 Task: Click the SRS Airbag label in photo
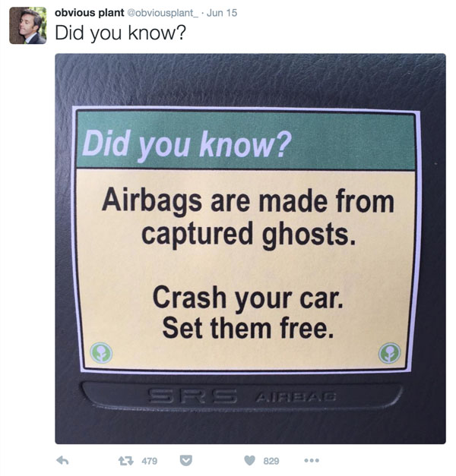(242, 396)
